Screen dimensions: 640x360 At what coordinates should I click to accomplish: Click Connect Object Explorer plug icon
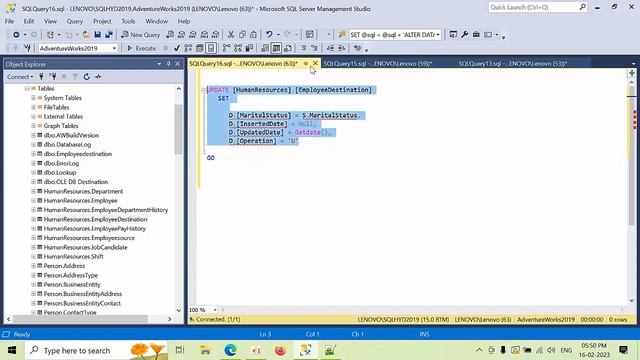(x=41, y=77)
